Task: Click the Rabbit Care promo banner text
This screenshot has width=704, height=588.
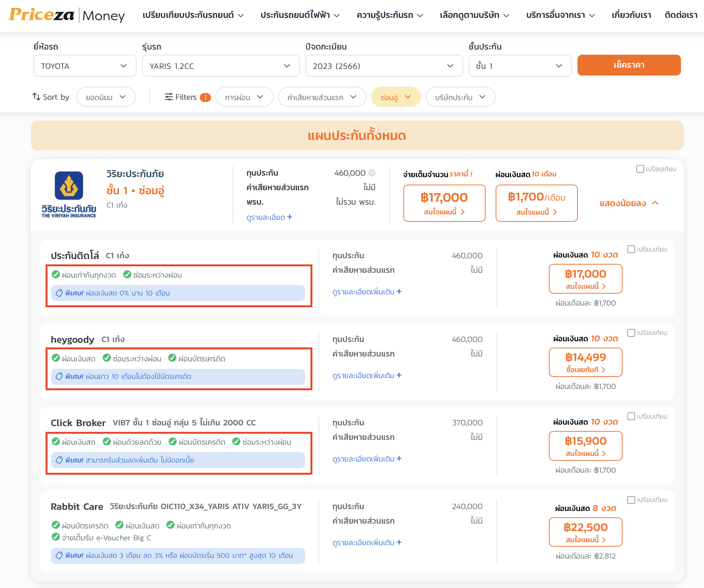Action: coord(179,556)
